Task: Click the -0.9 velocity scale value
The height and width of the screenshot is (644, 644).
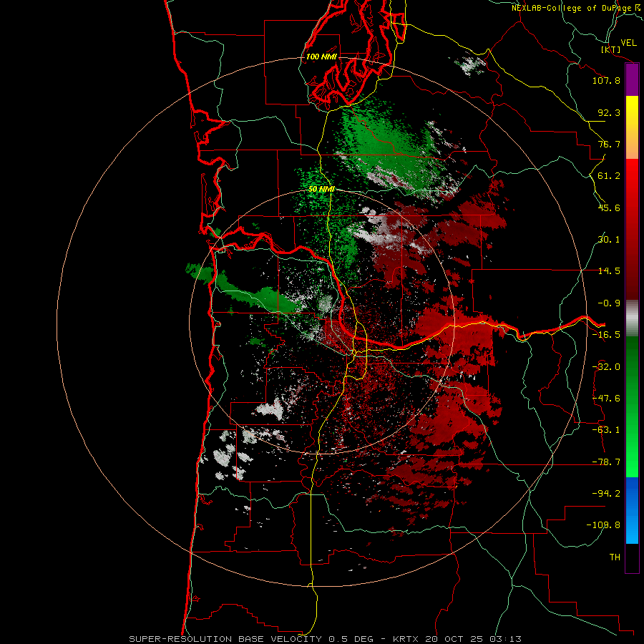Action: pos(609,303)
